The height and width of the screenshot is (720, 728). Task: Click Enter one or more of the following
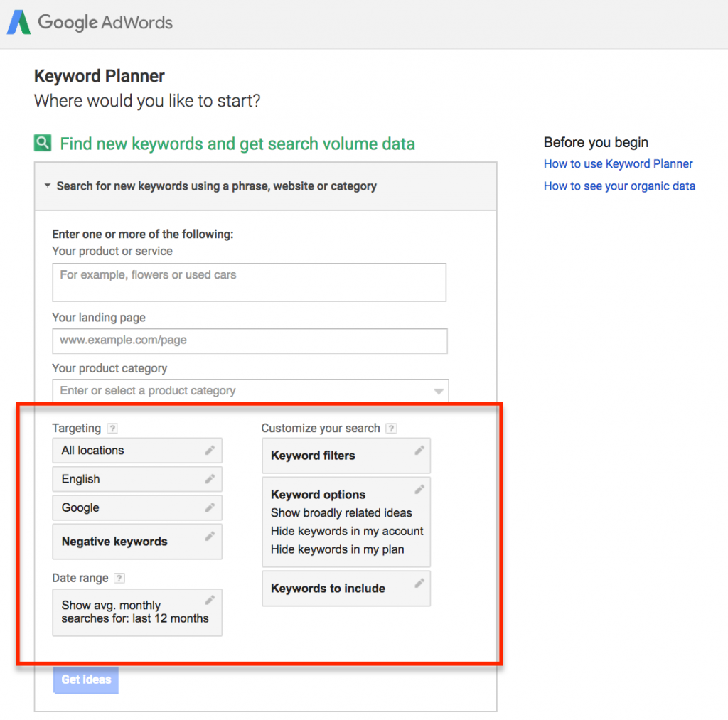(142, 234)
